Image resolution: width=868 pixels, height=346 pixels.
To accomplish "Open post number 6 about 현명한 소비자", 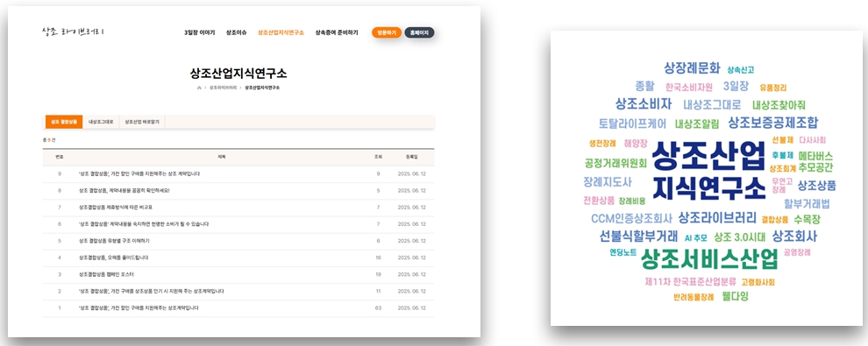I will (x=144, y=224).
